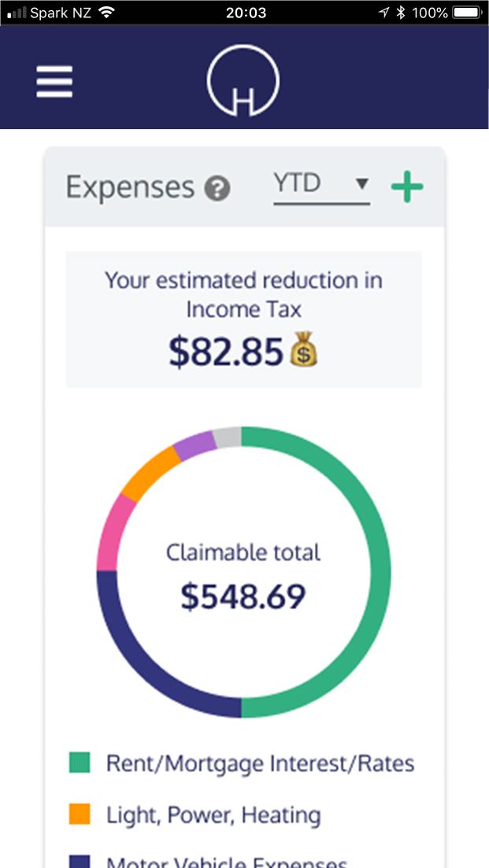489x868 pixels.
Task: Tap the Rent/Mortgage Interest/Rates legend label
Action: (260, 763)
